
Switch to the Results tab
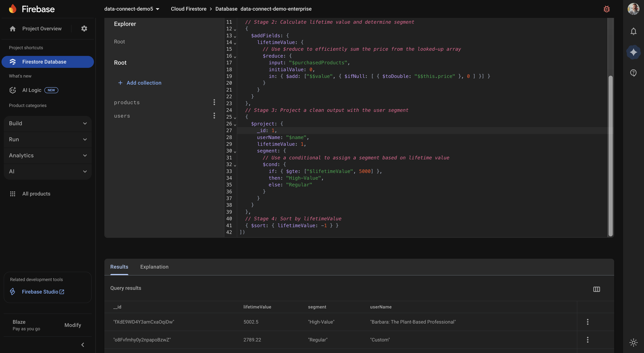(119, 267)
